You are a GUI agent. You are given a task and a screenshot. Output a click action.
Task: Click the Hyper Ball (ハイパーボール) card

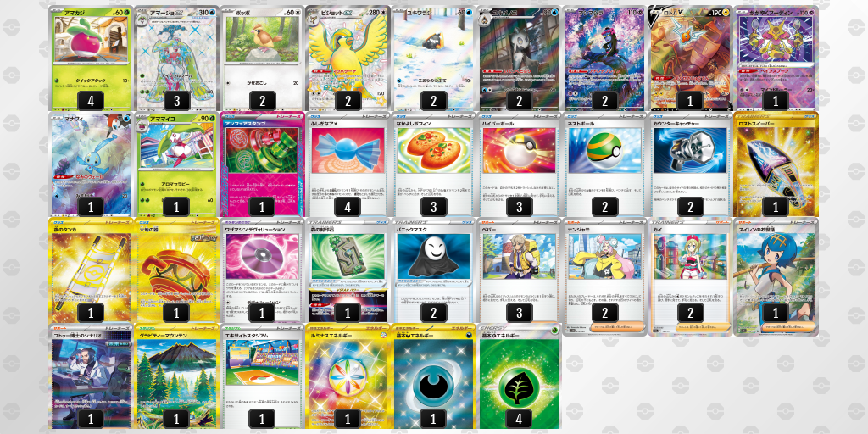(x=519, y=164)
